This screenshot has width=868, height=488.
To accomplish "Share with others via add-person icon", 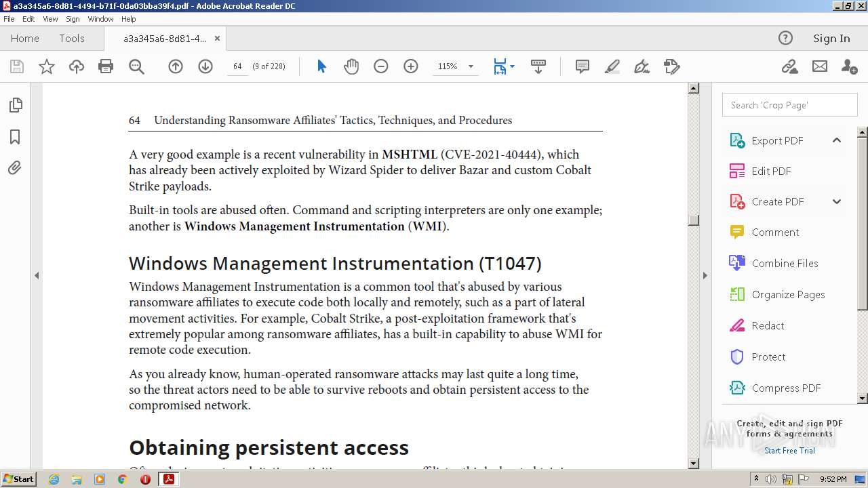I will tap(849, 66).
